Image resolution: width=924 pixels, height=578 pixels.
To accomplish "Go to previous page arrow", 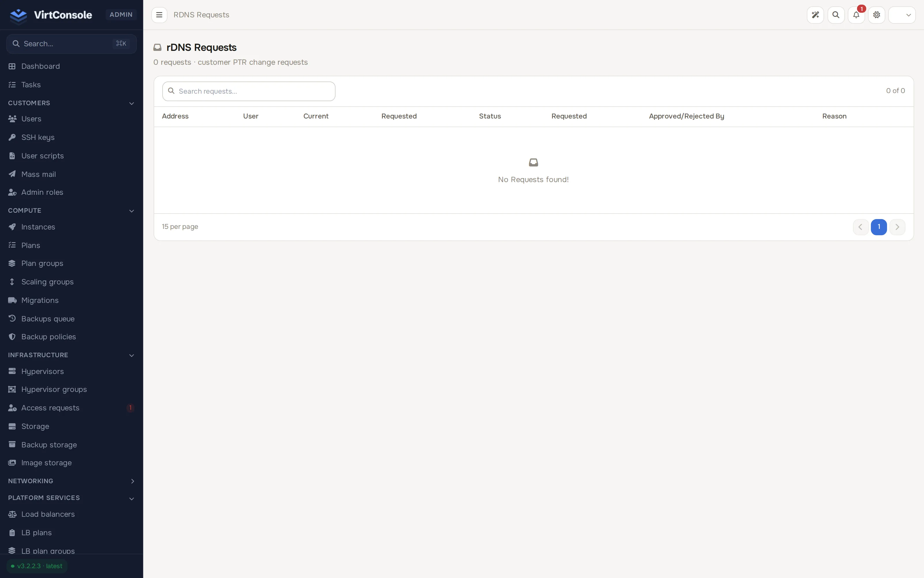I will [860, 227].
